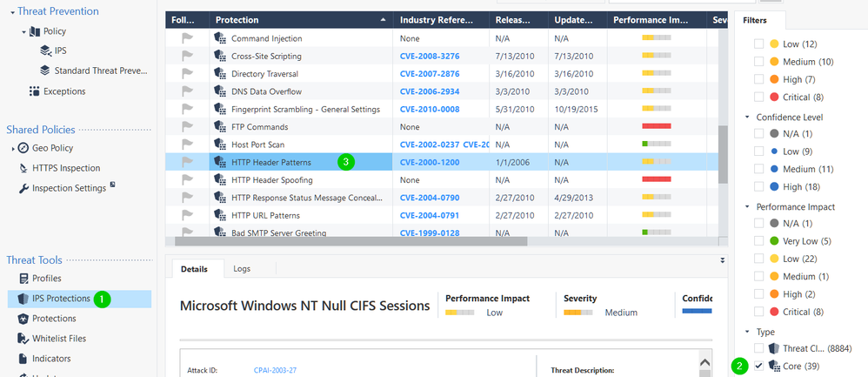
Task: Collapse the Policy tree node
Action: [24, 31]
